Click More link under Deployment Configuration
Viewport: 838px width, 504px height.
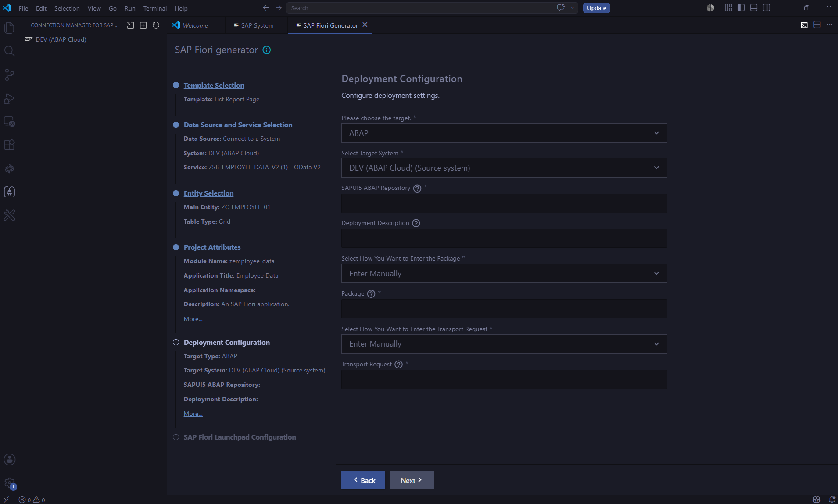193,414
